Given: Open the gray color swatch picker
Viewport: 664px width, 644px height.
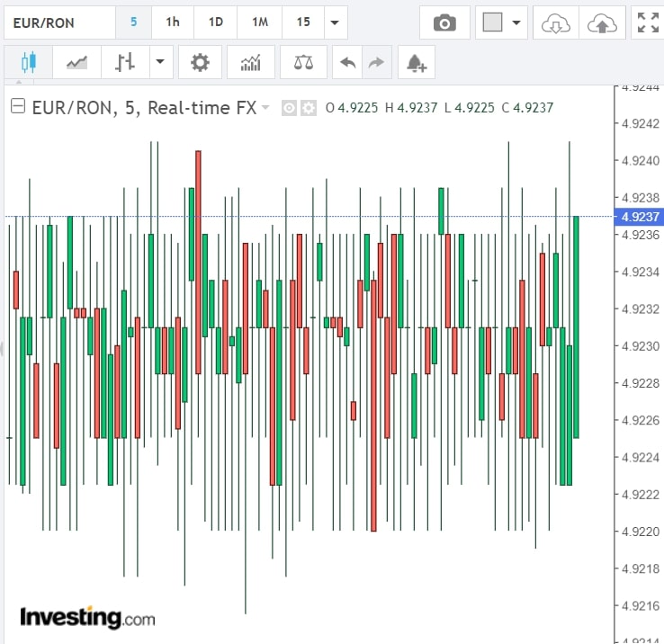Looking at the screenshot, I should pos(492,22).
